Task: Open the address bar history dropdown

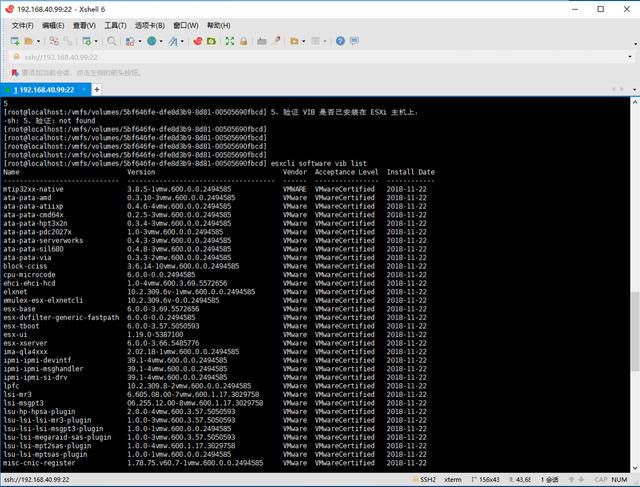Action: coord(630,57)
